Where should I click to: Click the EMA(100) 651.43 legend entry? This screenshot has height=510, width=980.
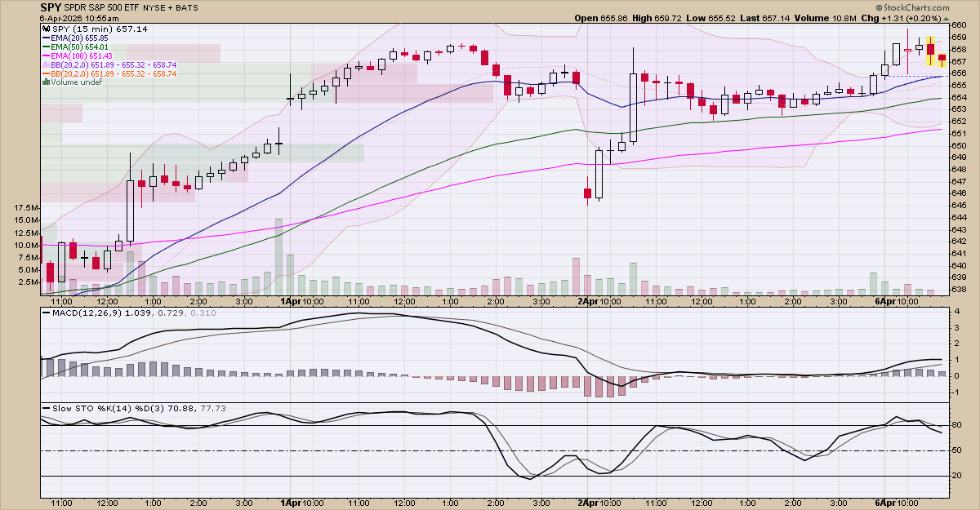[x=77, y=55]
